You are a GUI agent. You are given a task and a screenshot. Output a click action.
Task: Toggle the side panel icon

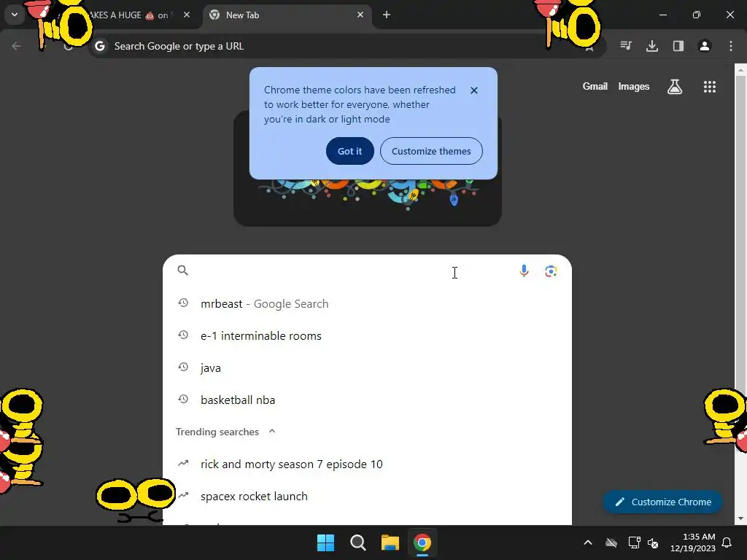coord(678,46)
